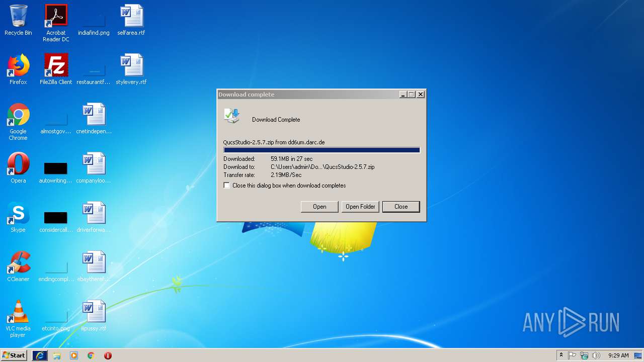Select etcinto.png file on desktop
644x362 pixels.
(56, 321)
